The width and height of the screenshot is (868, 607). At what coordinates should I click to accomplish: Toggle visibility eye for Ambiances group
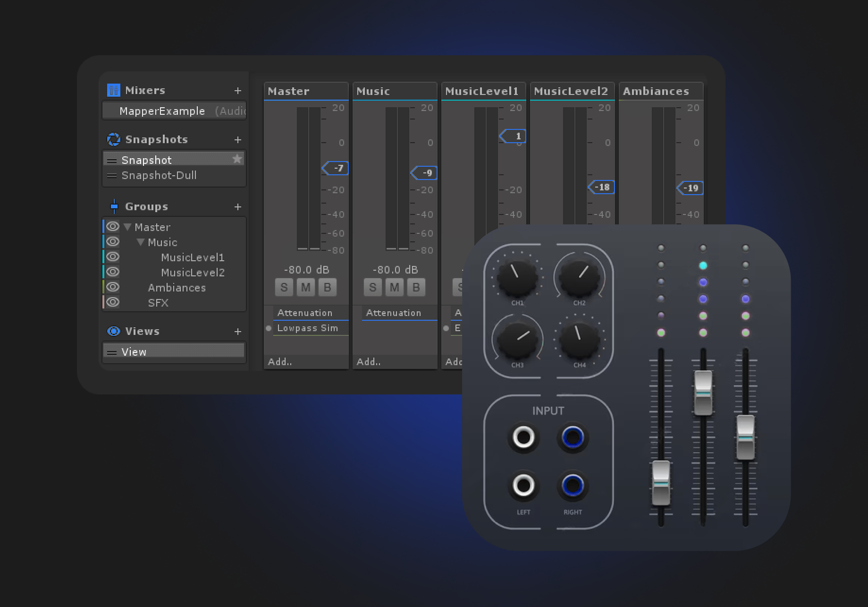113,287
